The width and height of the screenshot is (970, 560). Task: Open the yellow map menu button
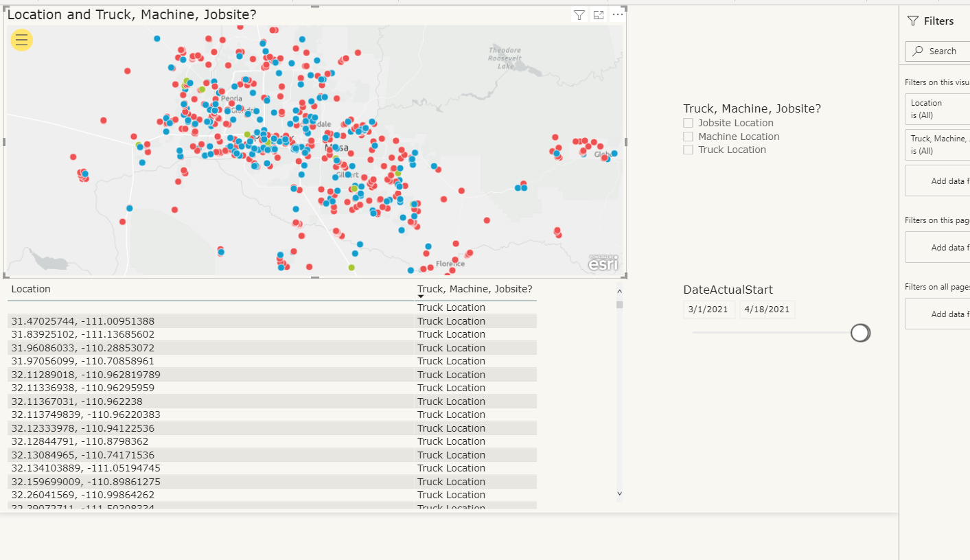click(x=21, y=40)
